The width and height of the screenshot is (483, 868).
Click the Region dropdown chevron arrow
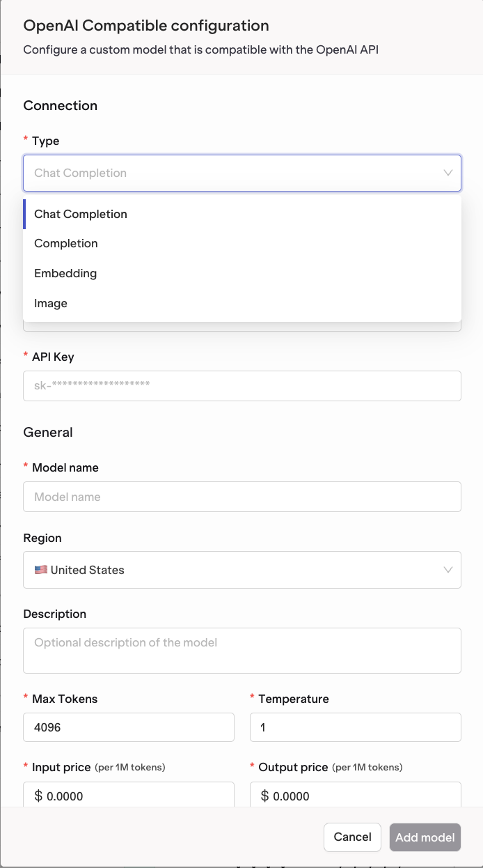pos(448,569)
